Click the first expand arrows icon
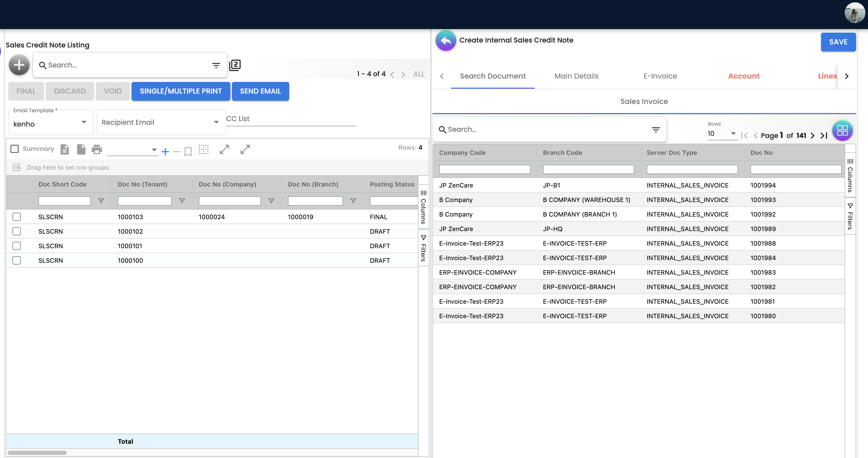868x458 pixels. [x=224, y=149]
